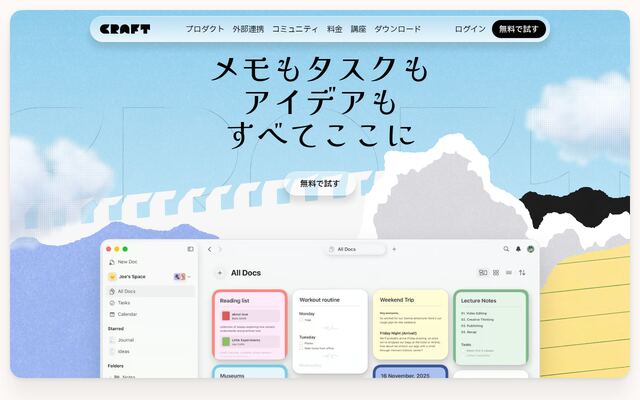The image size is (640, 400).
Task: Expand the Joe's Space dropdown chevron
Action: 189,277
